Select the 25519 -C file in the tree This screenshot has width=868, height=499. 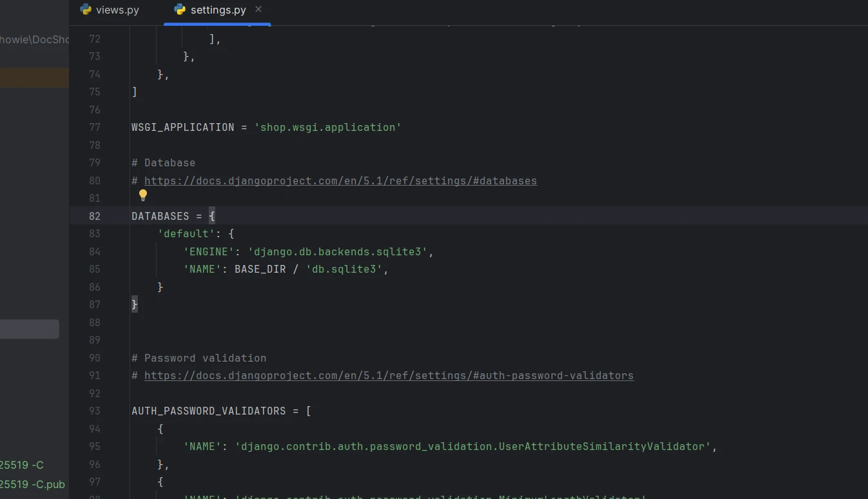coord(22,465)
